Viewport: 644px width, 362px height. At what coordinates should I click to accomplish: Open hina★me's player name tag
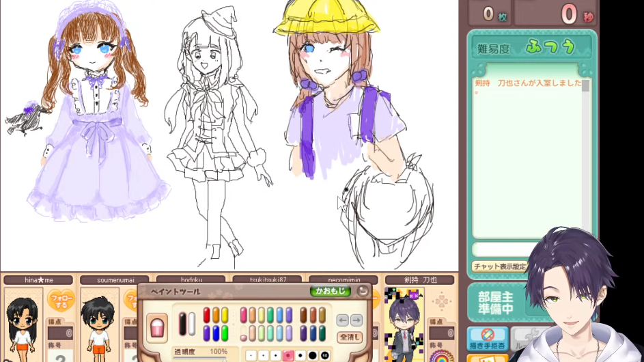pyautogui.click(x=39, y=280)
